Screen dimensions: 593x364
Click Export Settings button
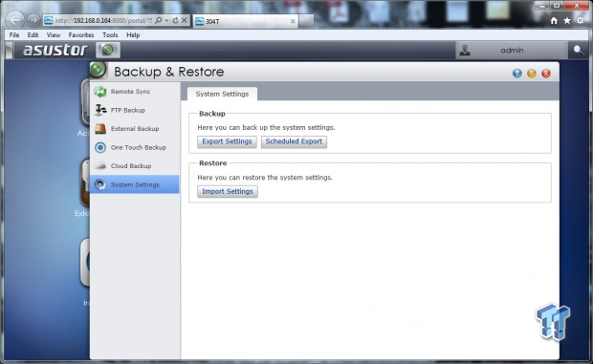227,141
